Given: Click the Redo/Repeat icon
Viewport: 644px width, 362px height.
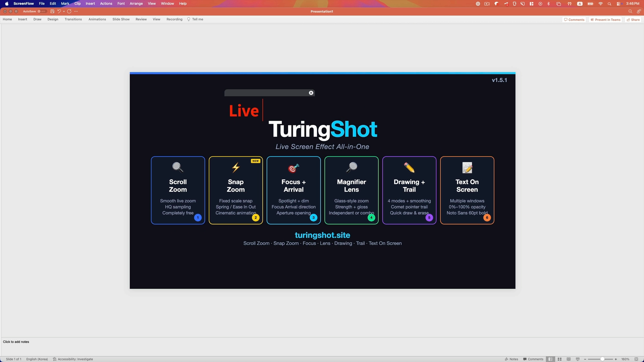Looking at the screenshot, I should point(69,11).
